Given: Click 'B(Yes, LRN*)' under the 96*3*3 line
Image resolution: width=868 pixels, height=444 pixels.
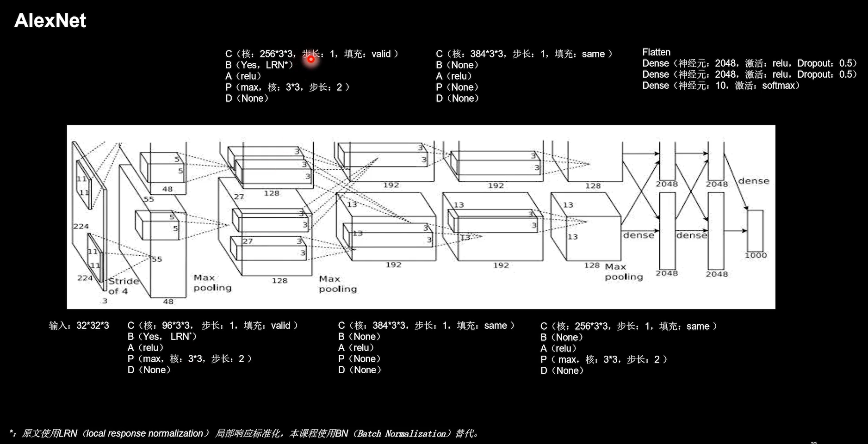Looking at the screenshot, I should click(x=162, y=337).
